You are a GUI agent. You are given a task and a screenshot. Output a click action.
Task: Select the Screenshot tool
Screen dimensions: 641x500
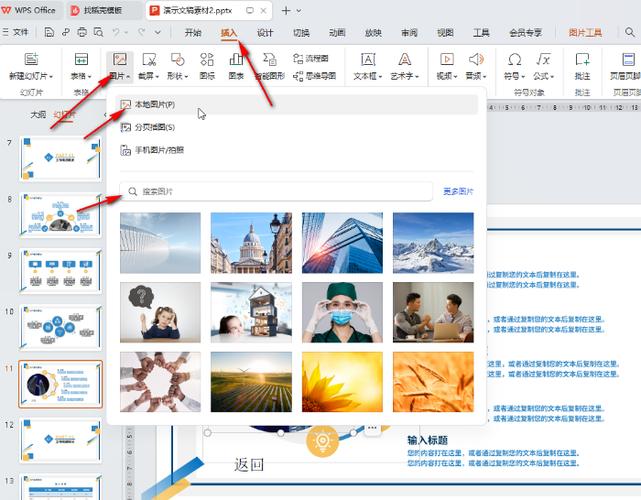149,60
